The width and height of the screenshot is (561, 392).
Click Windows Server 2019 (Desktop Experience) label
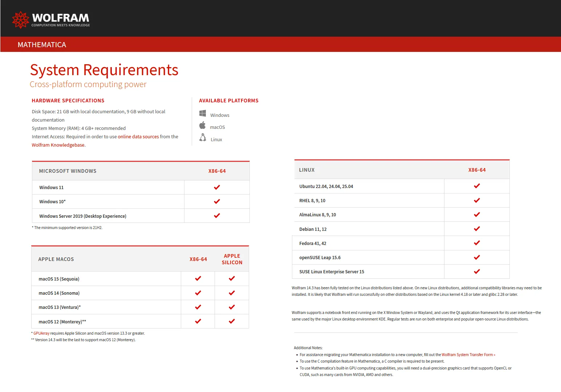[x=83, y=216]
